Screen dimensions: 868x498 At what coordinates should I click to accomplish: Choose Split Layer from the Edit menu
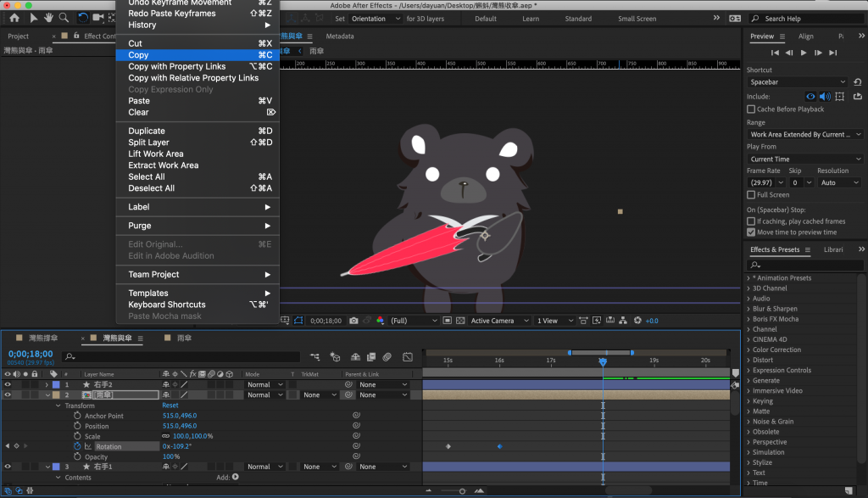click(x=197, y=143)
